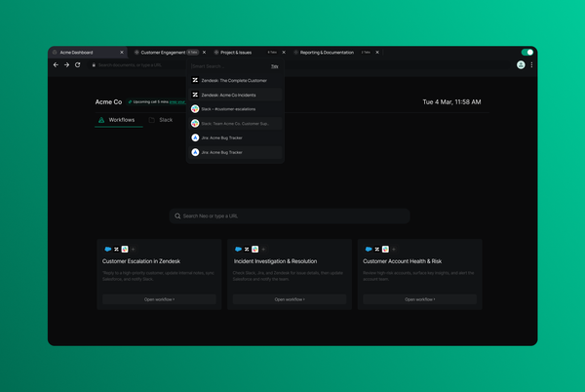Expand the Project & Issues tab count badge
This screenshot has width=585, height=392.
point(272,53)
